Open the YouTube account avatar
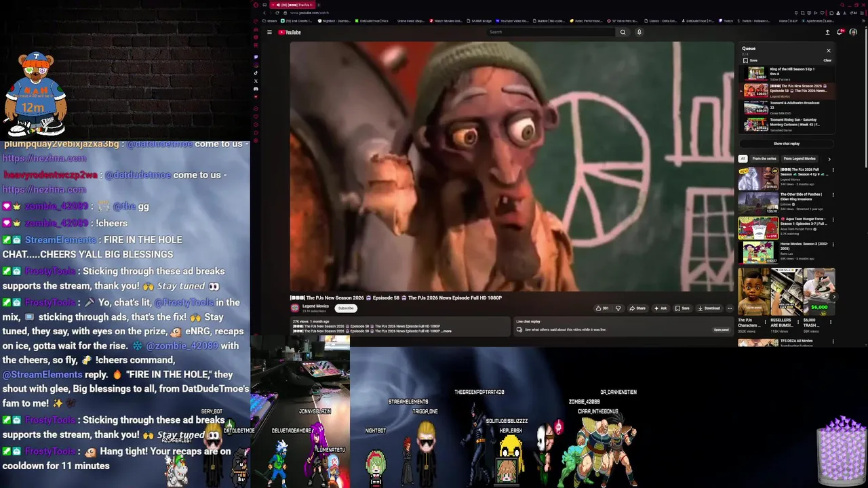Image resolution: width=868 pixels, height=488 pixels. 853,32
